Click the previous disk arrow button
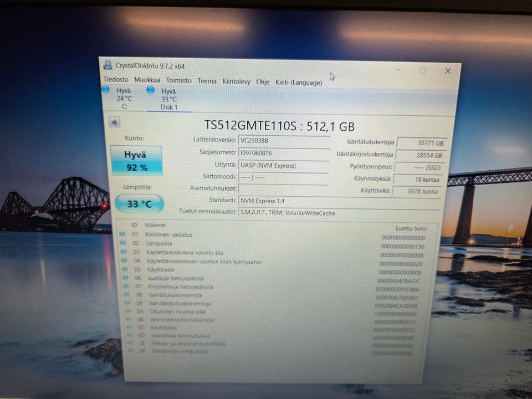Image resolution: width=532 pixels, height=399 pixels. (x=114, y=122)
